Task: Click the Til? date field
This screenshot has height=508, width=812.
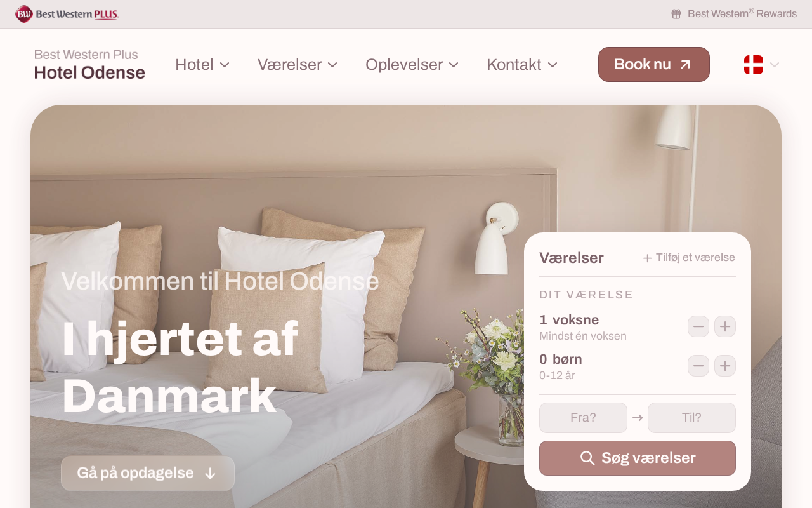Action: point(691,418)
